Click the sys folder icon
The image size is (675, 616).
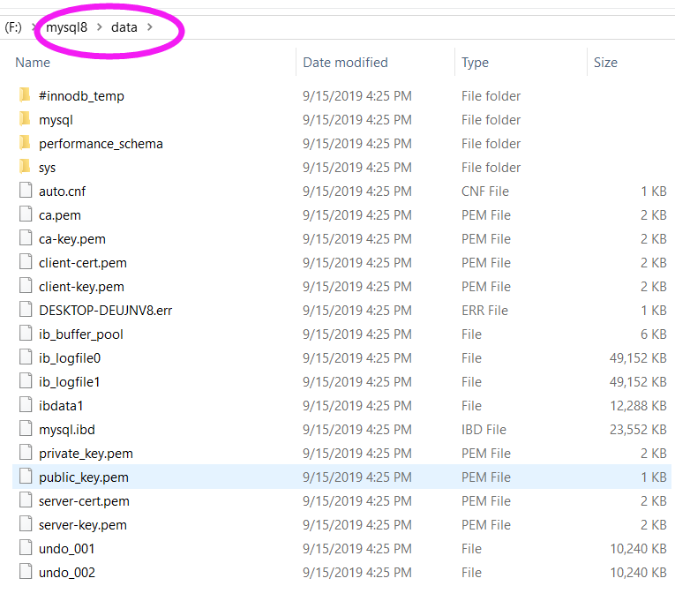(x=24, y=167)
